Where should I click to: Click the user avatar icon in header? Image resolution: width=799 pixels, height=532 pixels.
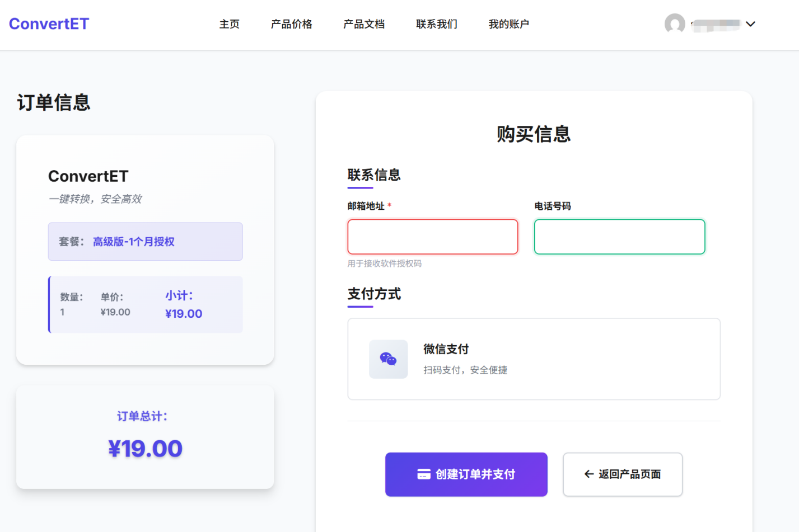tap(675, 24)
